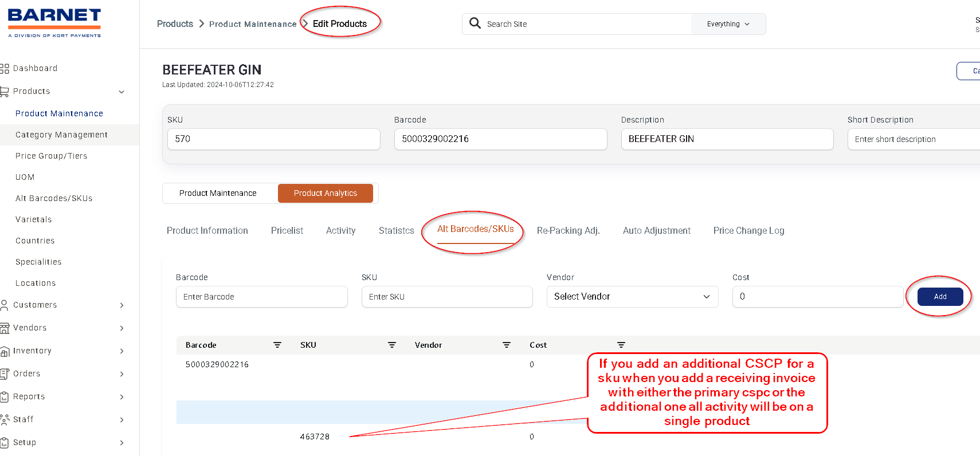Switch to Product Analytics view
Image resolution: width=980 pixels, height=456 pixels.
coord(326,193)
